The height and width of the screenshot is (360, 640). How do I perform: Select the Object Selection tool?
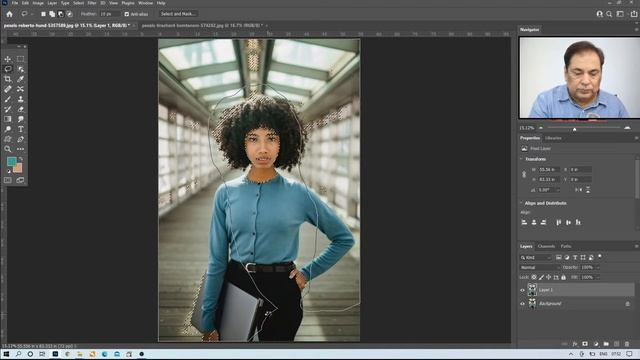pyautogui.click(x=20, y=69)
